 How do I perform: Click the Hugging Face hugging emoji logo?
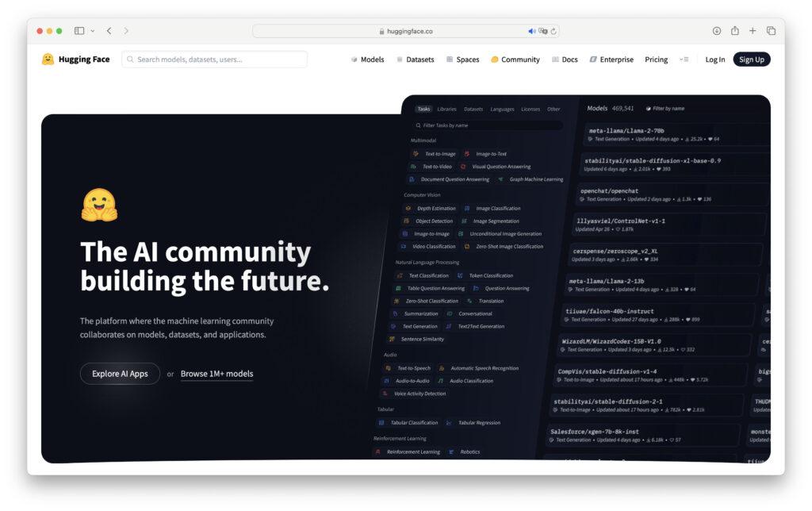tap(48, 59)
